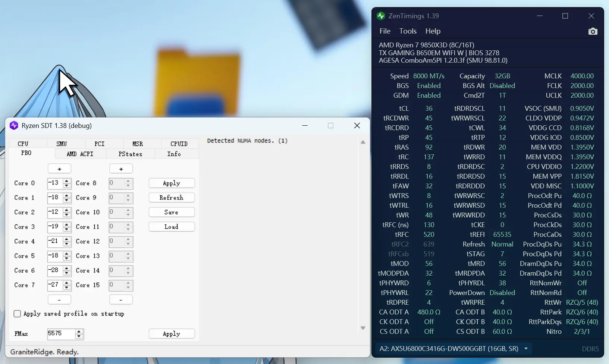The image size is (609, 364).
Task: Close the Ryzen SDT window
Action: [x=357, y=126]
